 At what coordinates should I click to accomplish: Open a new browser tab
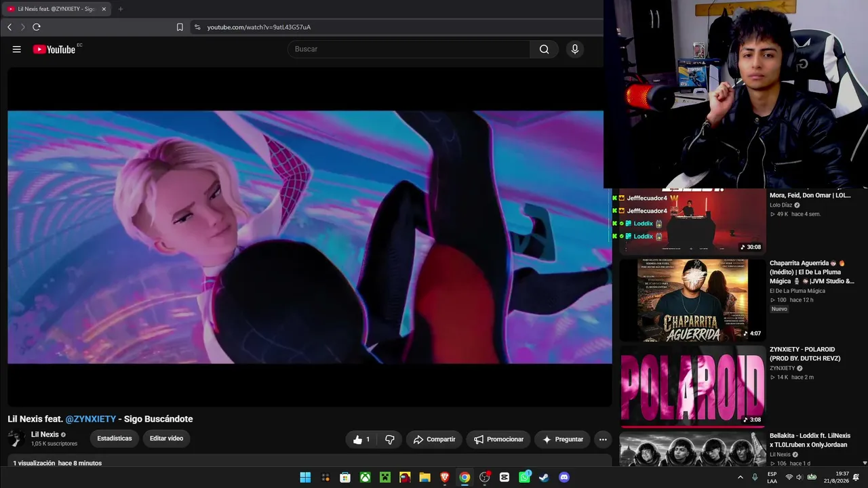click(121, 9)
